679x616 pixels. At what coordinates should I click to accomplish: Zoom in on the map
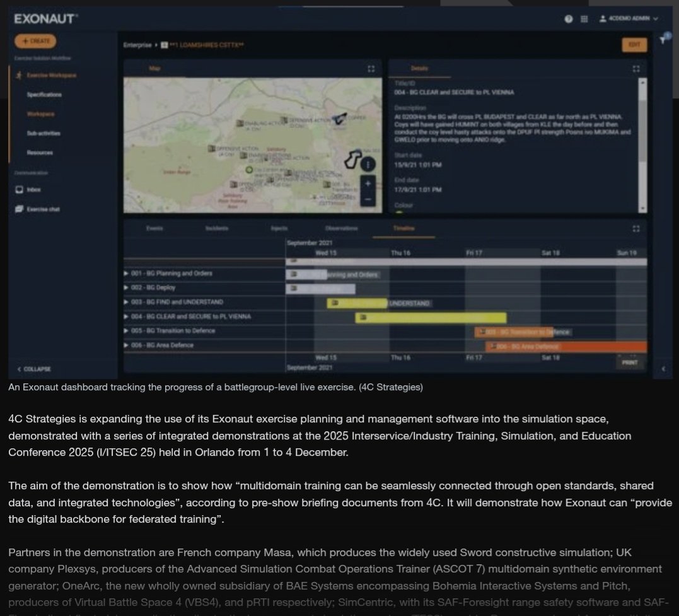pos(368,183)
